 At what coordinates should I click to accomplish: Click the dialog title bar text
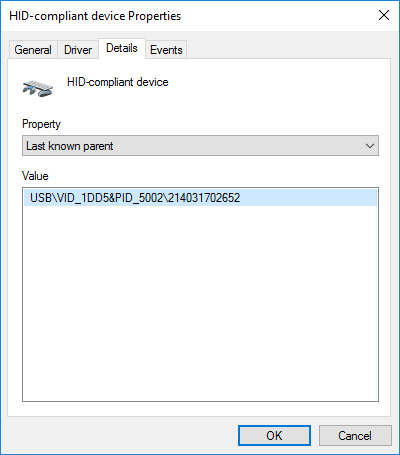(95, 16)
